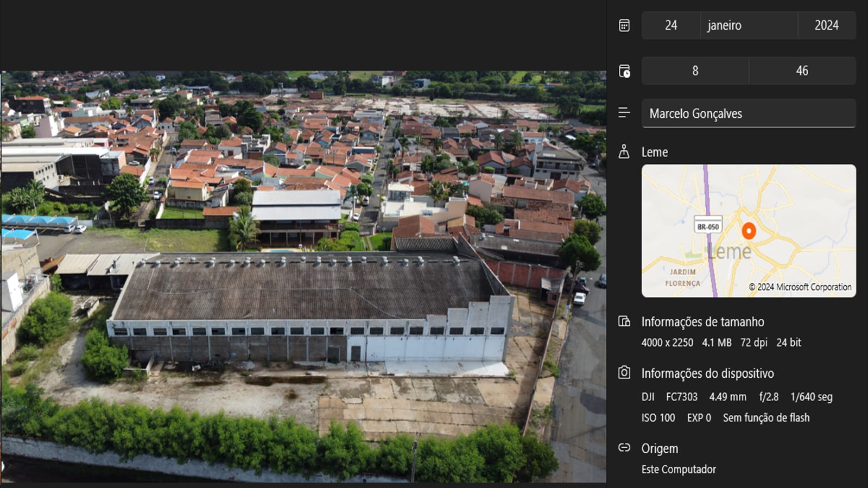Click the Informações de tamanho heading

click(702, 322)
